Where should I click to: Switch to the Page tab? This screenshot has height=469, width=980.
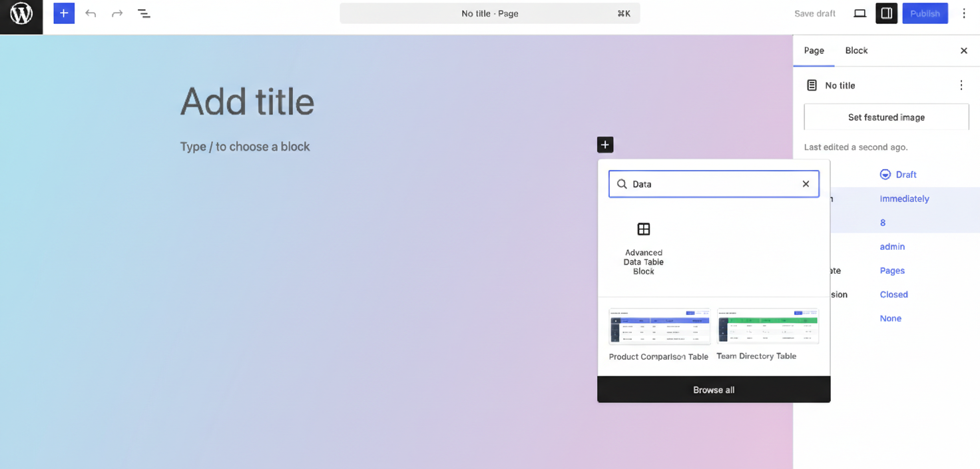(814, 51)
